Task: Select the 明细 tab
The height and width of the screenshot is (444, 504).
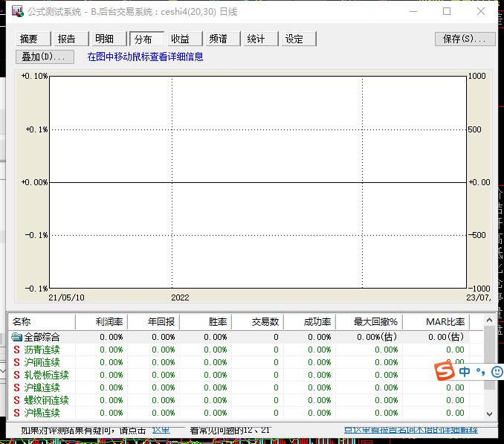Action: coord(109,39)
